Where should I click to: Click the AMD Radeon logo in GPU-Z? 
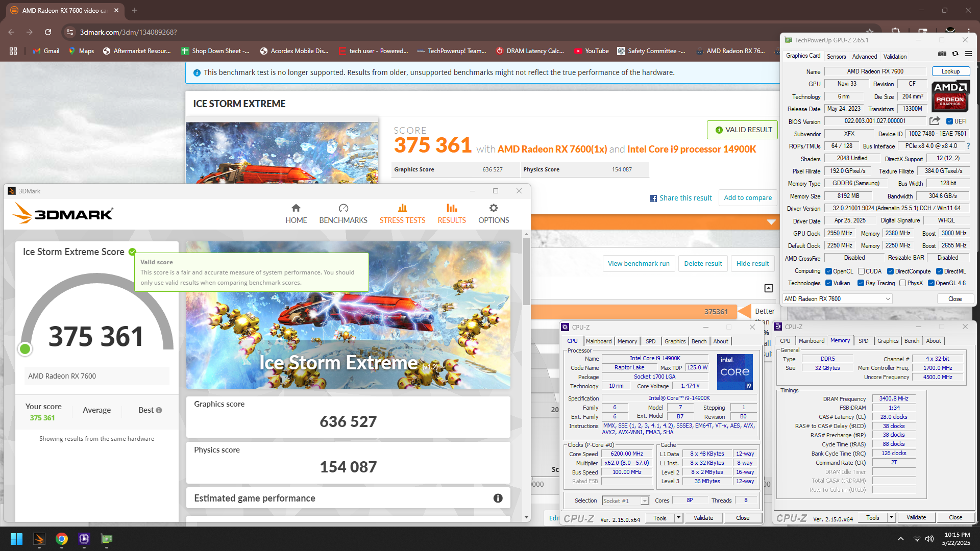tap(950, 96)
